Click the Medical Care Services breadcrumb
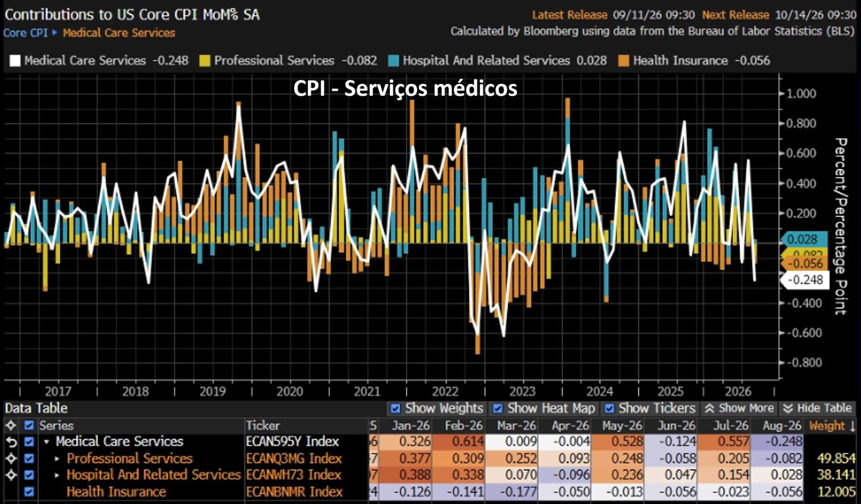Image resolution: width=861 pixels, height=504 pixels. click(x=119, y=32)
